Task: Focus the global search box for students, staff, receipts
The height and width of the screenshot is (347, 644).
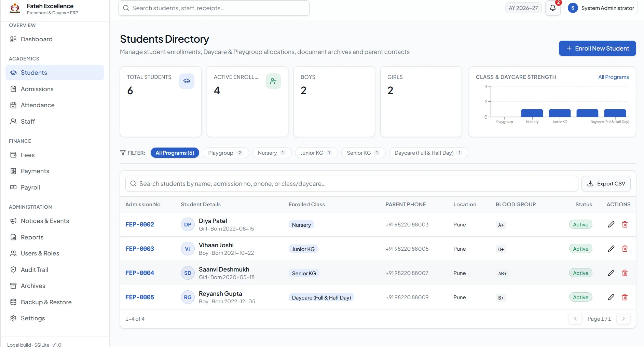Action: click(x=214, y=8)
